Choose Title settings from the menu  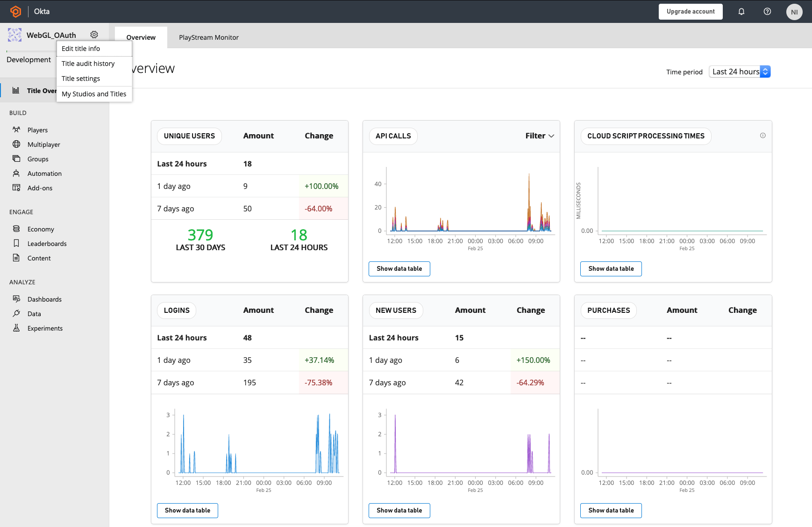point(81,79)
